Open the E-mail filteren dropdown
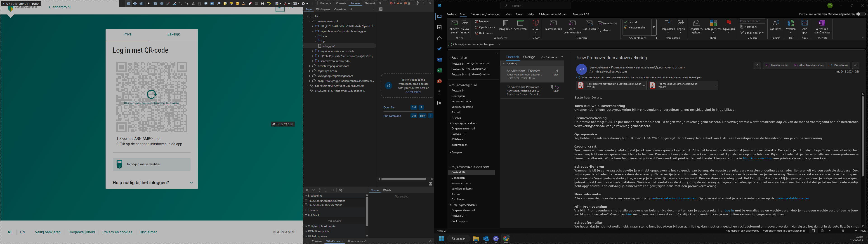This screenshot has height=244, width=868. [752, 33]
